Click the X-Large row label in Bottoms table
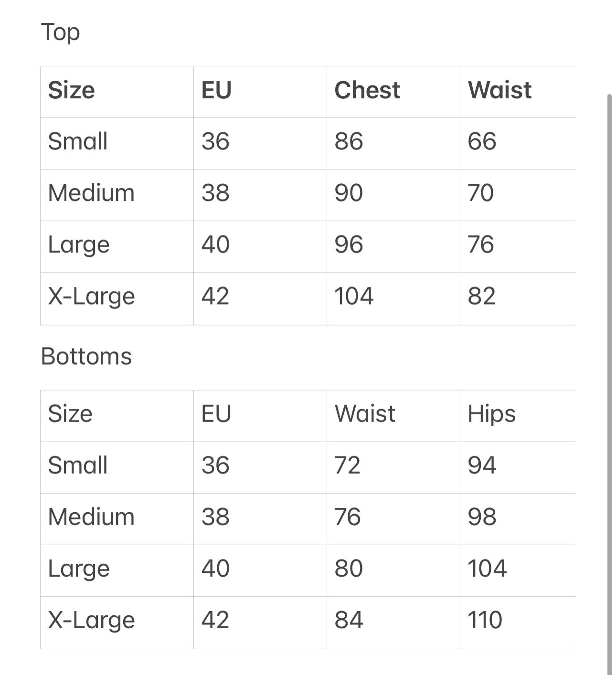 click(x=92, y=620)
